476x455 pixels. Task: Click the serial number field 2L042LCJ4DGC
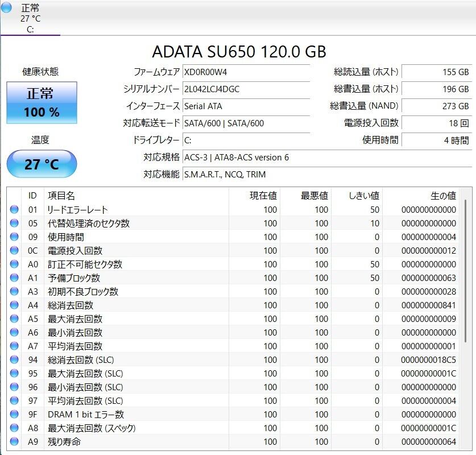(x=246, y=89)
